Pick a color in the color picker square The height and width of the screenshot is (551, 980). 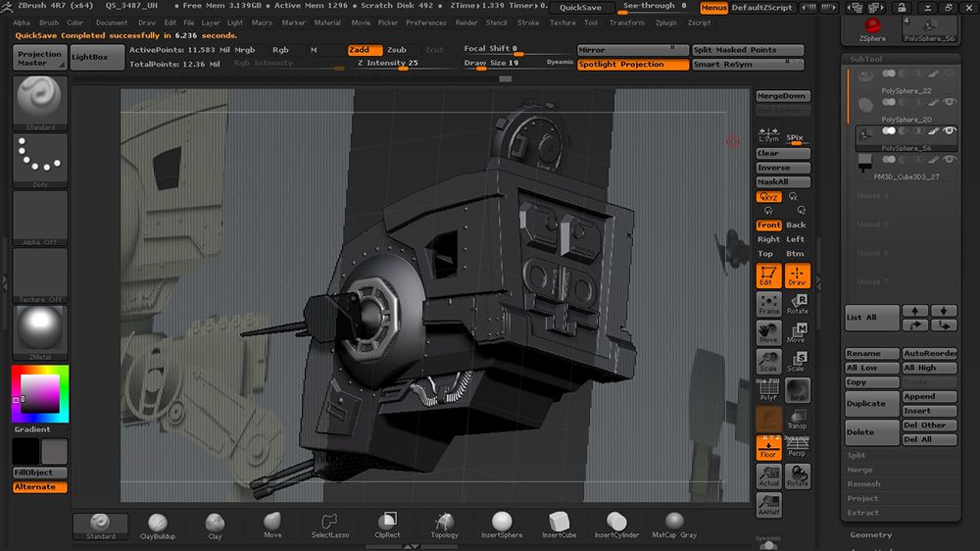coord(40,393)
